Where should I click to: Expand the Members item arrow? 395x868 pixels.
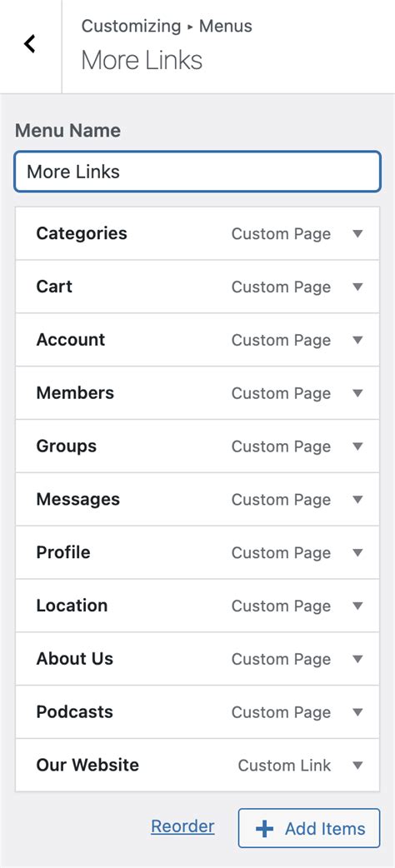point(357,393)
